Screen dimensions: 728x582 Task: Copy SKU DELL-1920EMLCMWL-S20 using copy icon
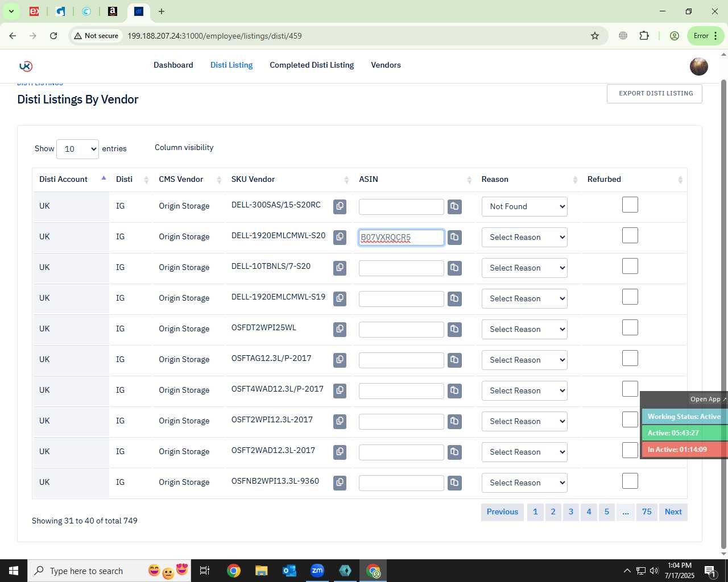coord(340,237)
